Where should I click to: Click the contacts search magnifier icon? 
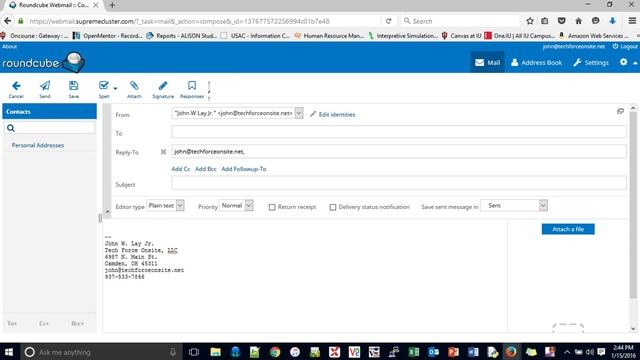point(11,128)
